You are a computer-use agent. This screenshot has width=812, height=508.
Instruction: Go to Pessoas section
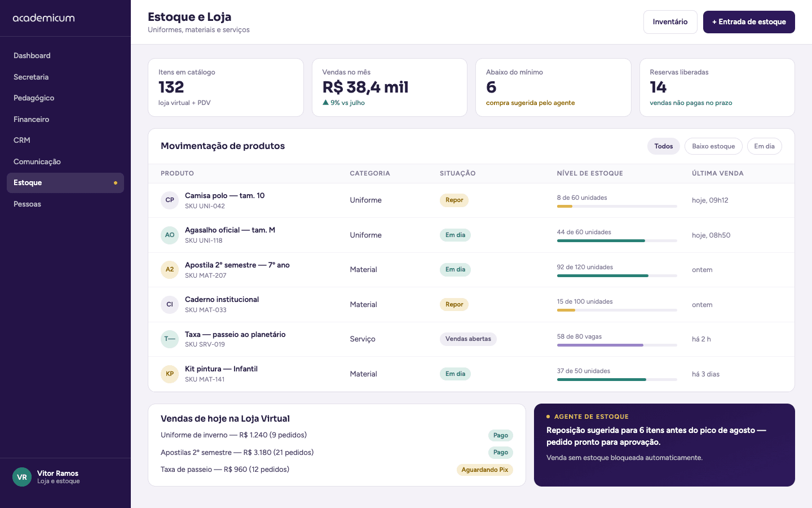(65, 204)
